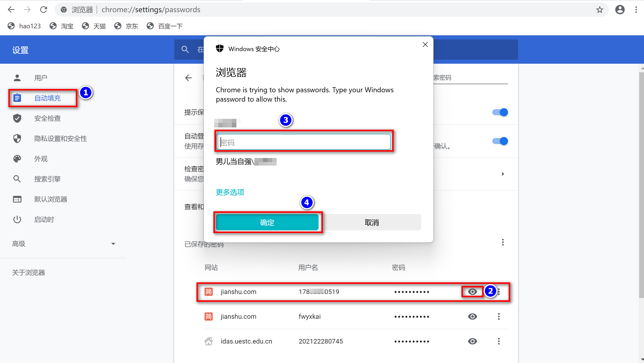Expand the 高级 advanced section

coord(113,244)
